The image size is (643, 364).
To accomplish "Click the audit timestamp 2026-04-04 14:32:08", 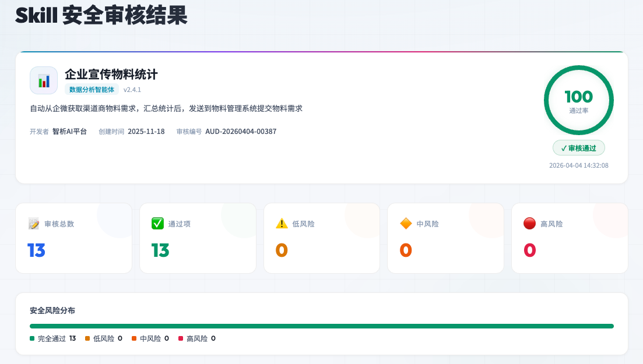I will pyautogui.click(x=578, y=165).
